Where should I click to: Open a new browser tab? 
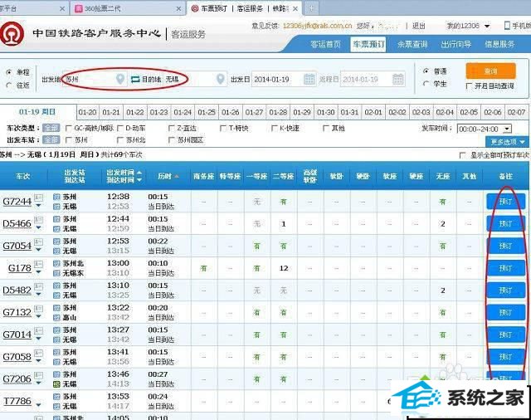[311, 8]
